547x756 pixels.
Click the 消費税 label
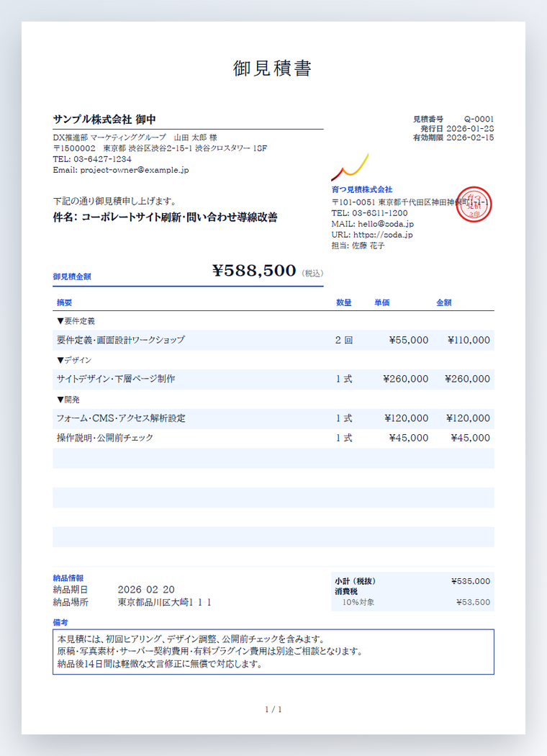tap(346, 592)
